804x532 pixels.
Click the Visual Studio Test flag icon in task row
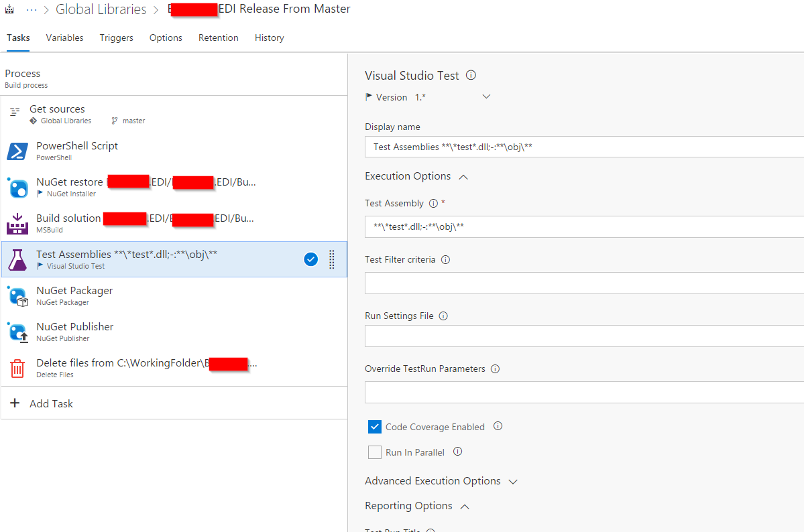coord(40,266)
